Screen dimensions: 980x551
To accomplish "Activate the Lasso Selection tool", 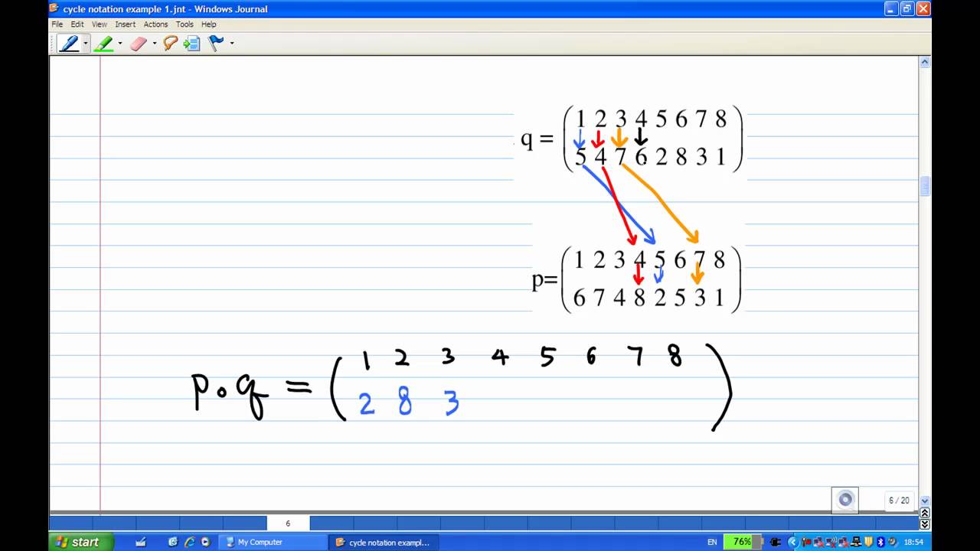I will click(171, 44).
